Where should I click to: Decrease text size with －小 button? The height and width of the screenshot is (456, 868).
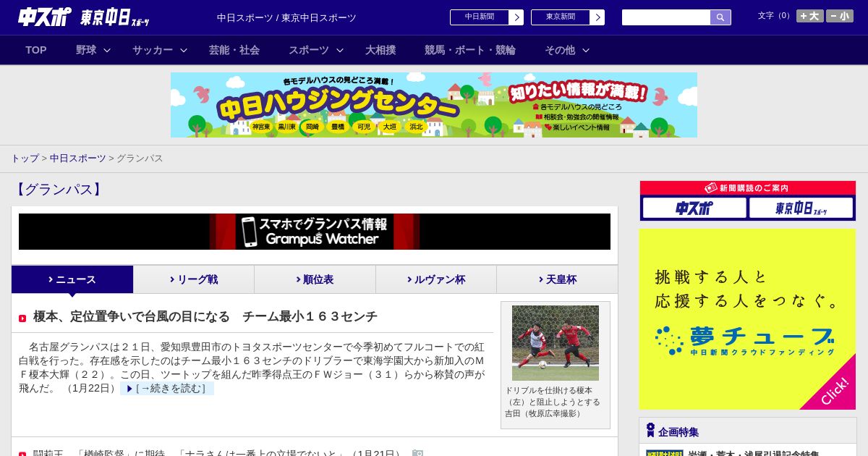tap(840, 16)
